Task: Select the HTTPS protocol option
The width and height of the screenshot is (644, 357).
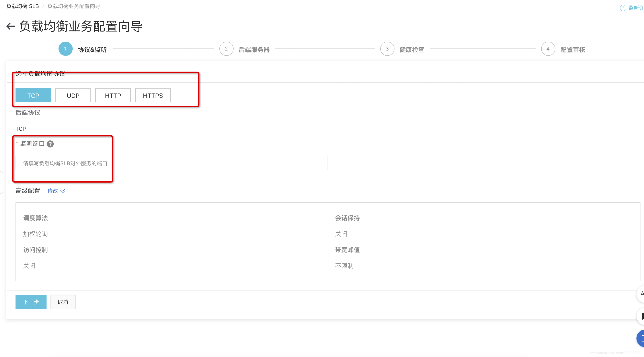Action: pos(153,95)
